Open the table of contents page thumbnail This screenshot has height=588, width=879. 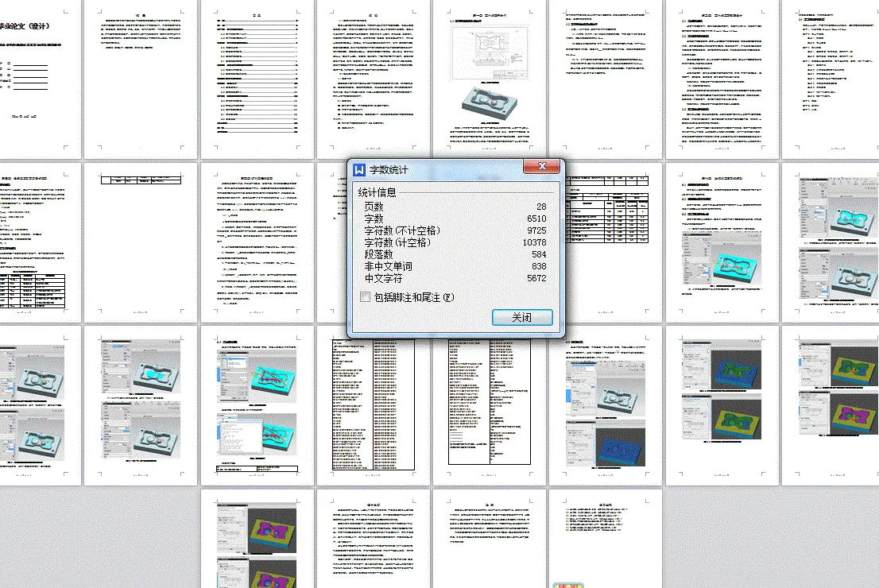(x=258, y=79)
